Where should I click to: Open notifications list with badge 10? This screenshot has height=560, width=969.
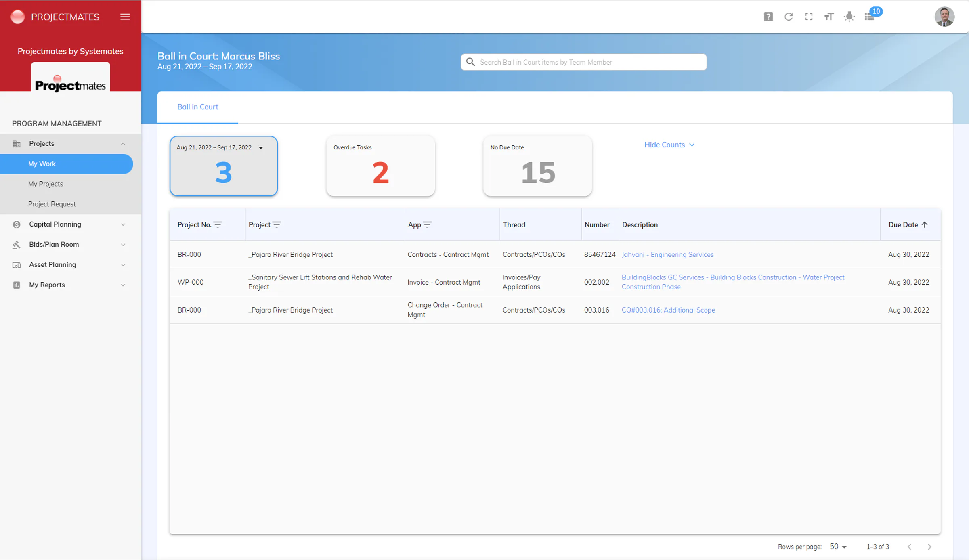point(870,17)
